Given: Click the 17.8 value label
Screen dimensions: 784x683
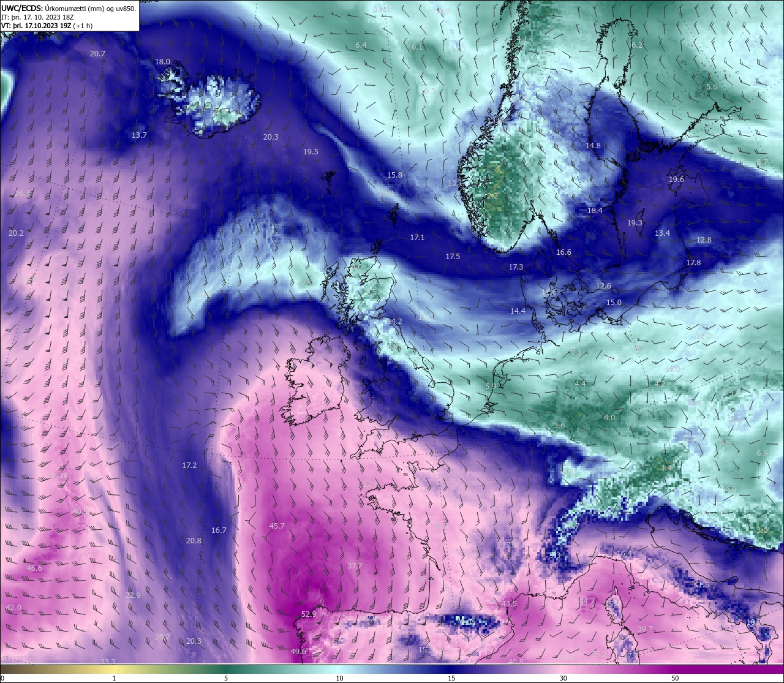Looking at the screenshot, I should (x=693, y=263).
